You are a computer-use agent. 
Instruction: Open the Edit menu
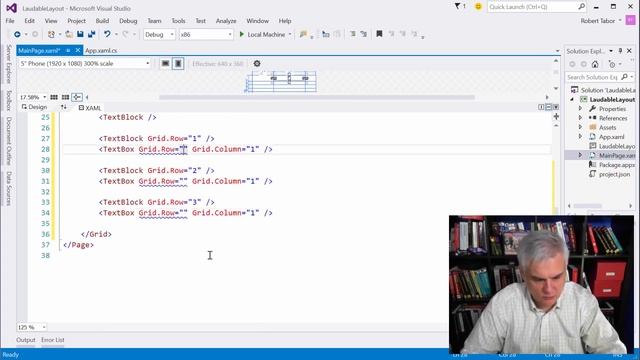pos(29,21)
